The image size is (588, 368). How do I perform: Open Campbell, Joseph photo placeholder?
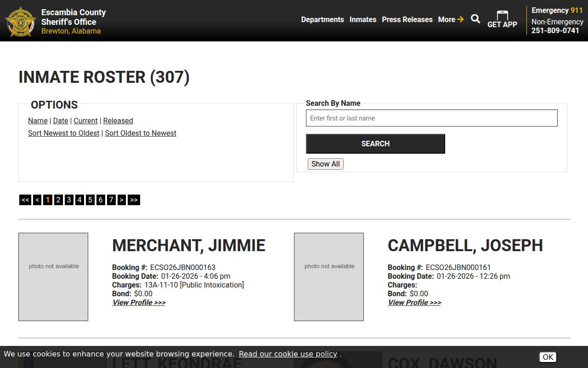329,277
